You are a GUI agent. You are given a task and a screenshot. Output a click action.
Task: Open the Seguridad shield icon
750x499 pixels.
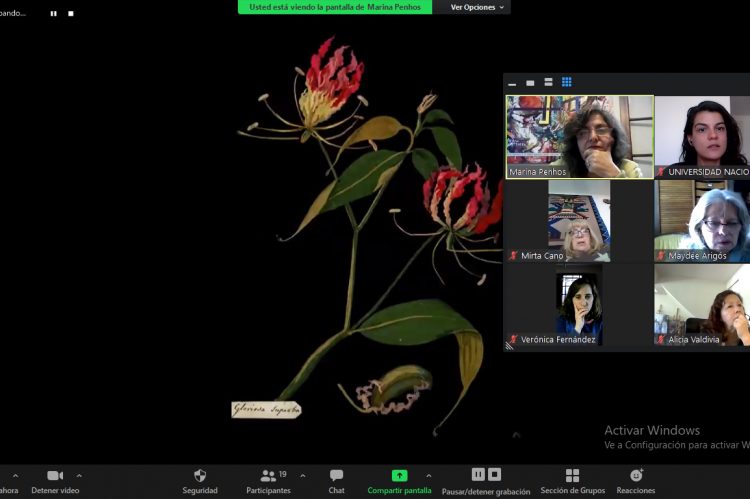point(200,476)
